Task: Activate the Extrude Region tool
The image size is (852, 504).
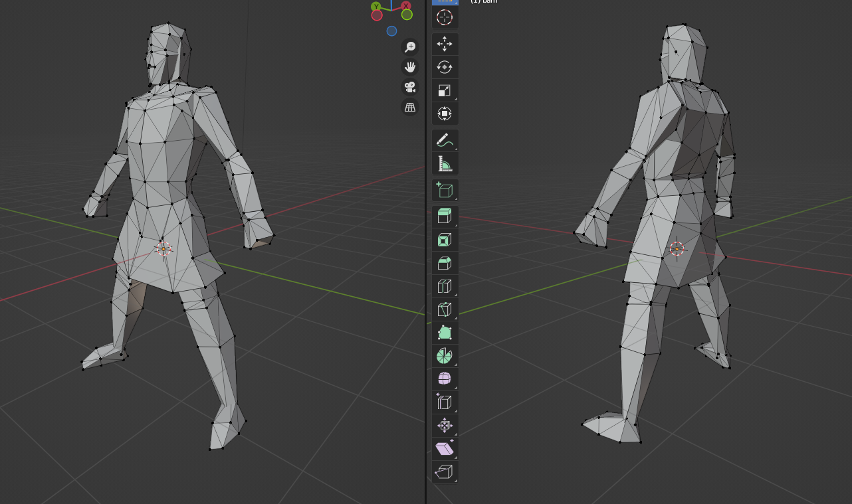Action: (445, 217)
